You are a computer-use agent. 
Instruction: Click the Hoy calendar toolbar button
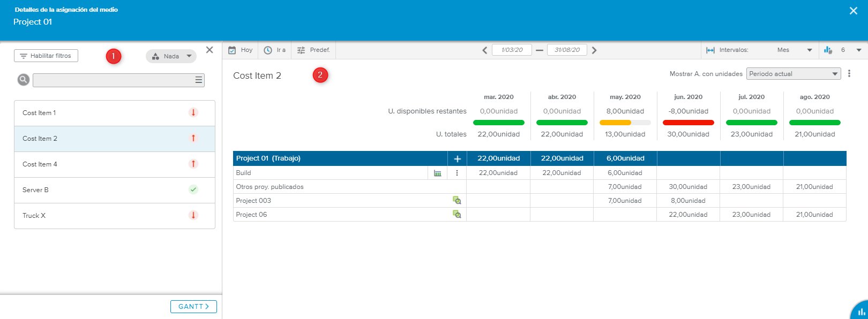coord(240,50)
